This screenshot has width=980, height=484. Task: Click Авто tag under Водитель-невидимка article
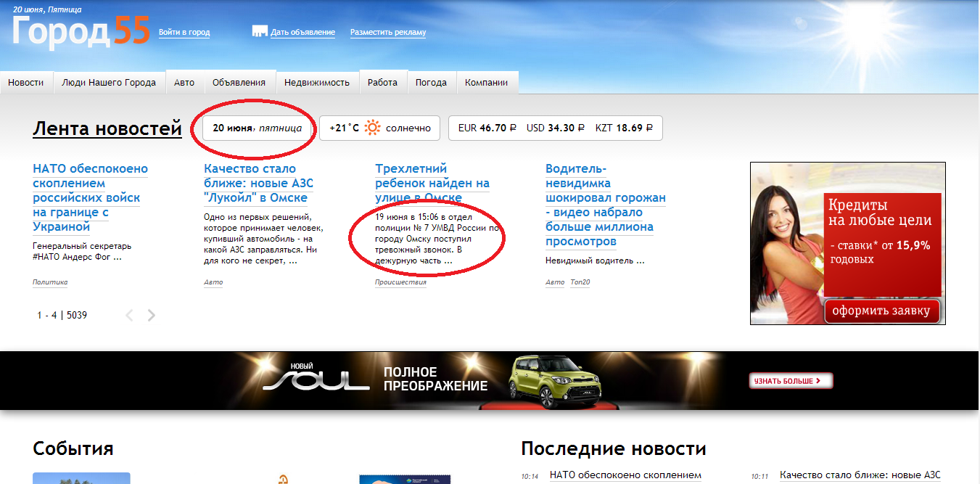(x=555, y=282)
